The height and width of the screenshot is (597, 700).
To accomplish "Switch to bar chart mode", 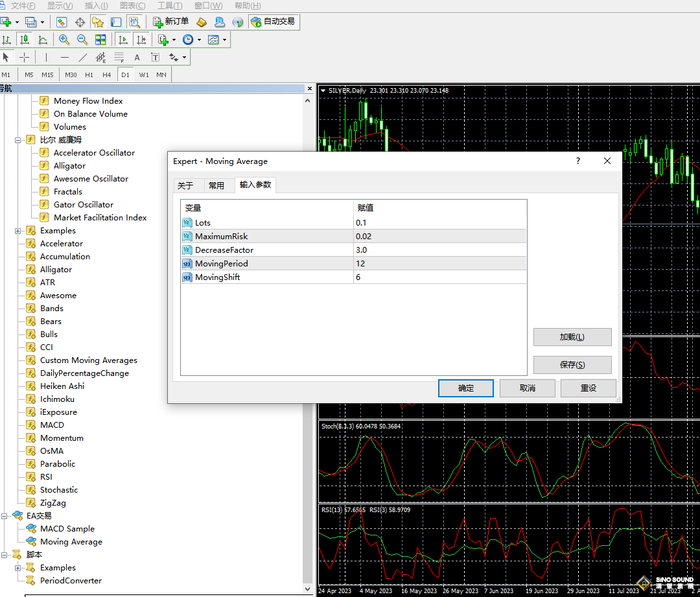I will (6, 40).
